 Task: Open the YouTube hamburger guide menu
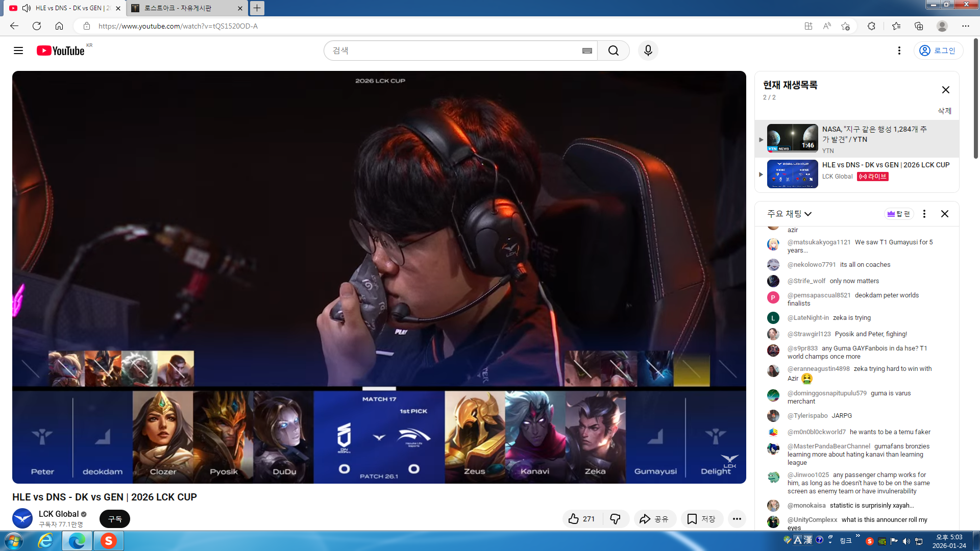point(18,51)
